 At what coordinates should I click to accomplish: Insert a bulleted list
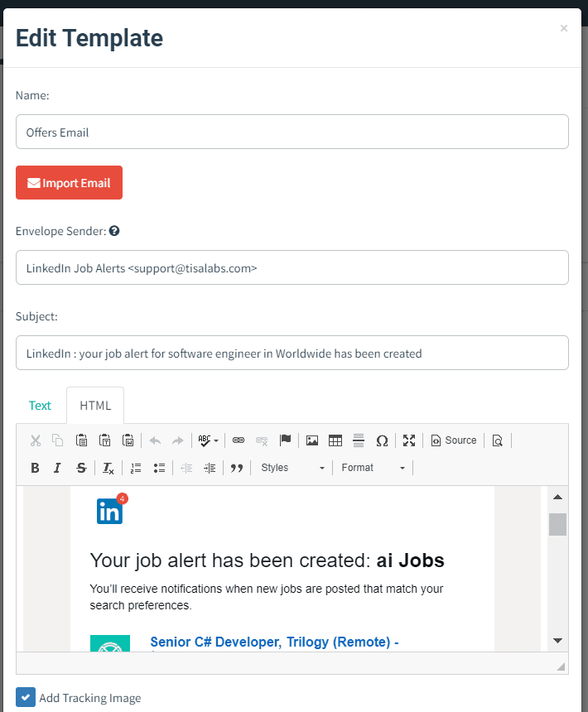click(159, 468)
